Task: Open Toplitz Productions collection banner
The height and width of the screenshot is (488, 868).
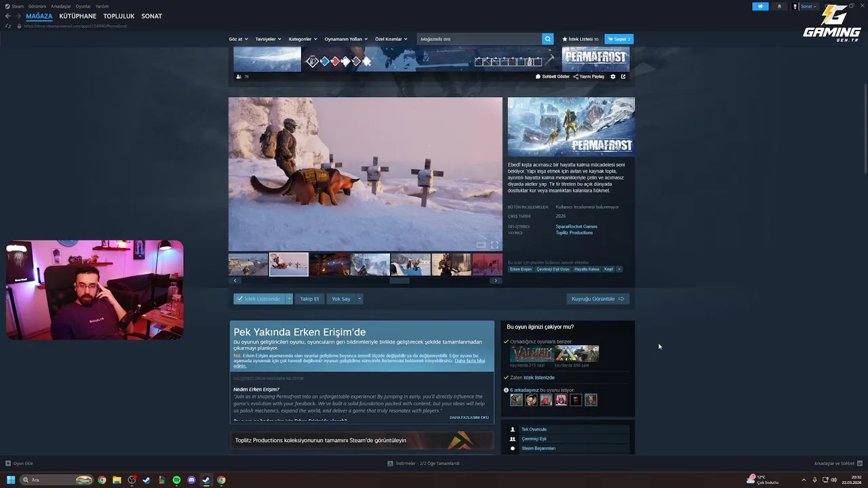Action: coord(362,441)
